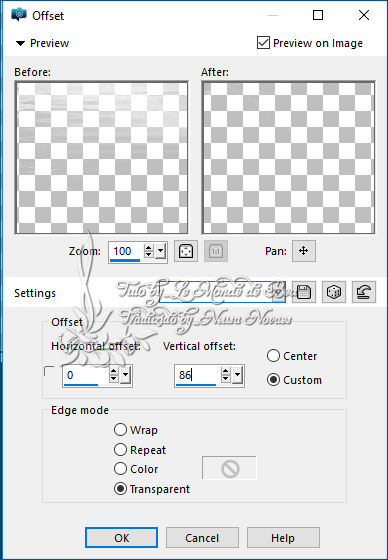Open the Horizontal offset slider dropdown
The image size is (388, 560).
point(125,375)
